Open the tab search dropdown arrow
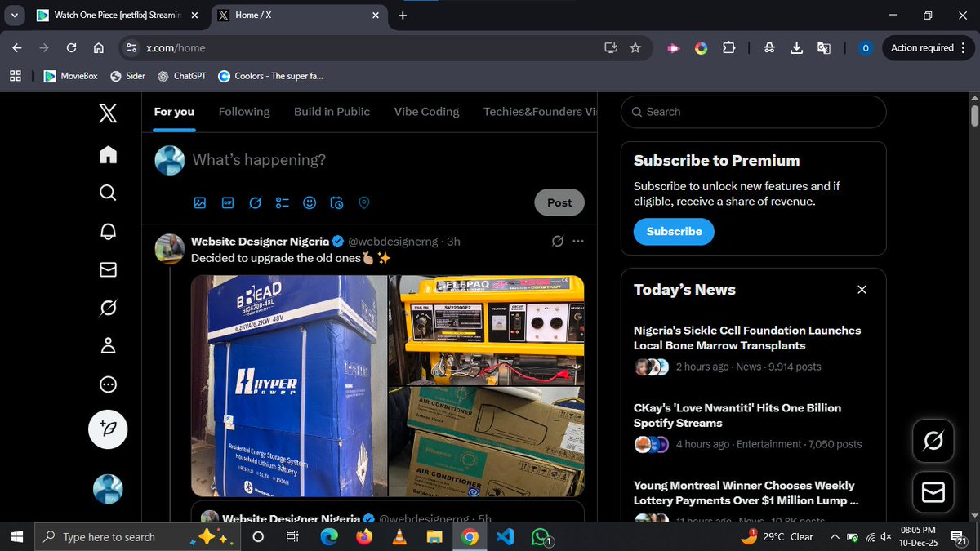Image resolution: width=980 pixels, height=551 pixels. pyautogui.click(x=15, y=16)
